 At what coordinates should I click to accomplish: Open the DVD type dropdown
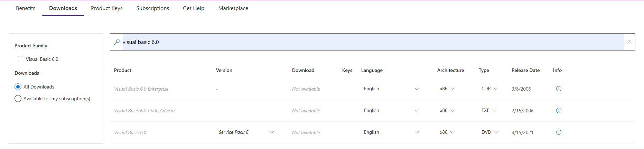[x=496, y=132]
